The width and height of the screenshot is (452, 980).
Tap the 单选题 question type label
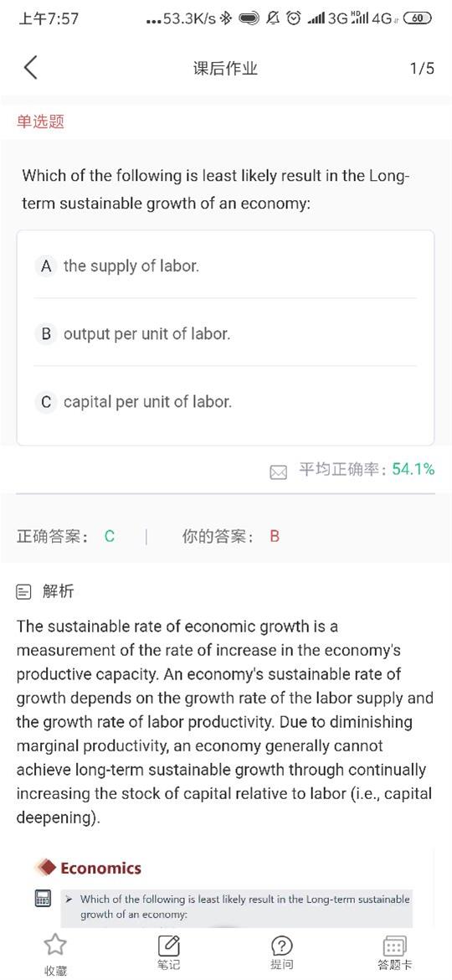tap(40, 121)
